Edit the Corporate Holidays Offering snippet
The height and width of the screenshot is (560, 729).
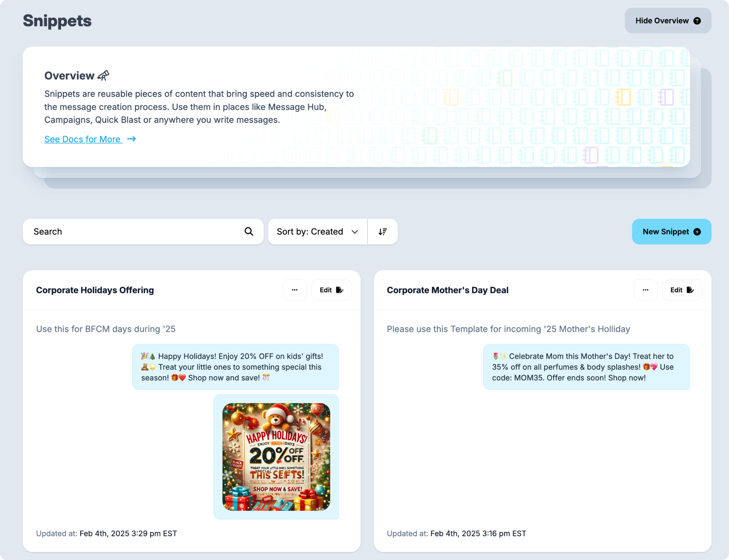tap(331, 290)
